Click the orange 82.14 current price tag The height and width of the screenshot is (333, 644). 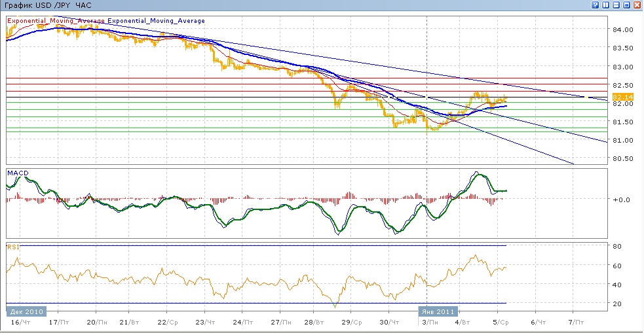click(620, 97)
